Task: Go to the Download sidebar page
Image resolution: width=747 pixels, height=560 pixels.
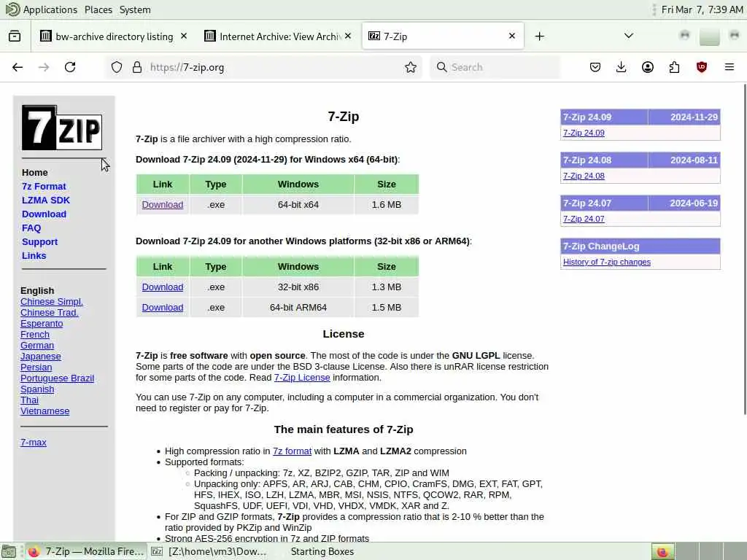Action: [x=44, y=214]
